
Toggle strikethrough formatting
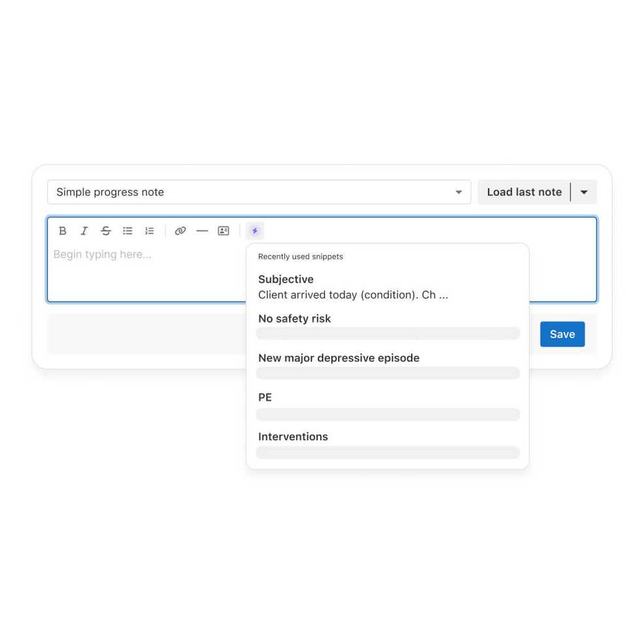tap(106, 231)
